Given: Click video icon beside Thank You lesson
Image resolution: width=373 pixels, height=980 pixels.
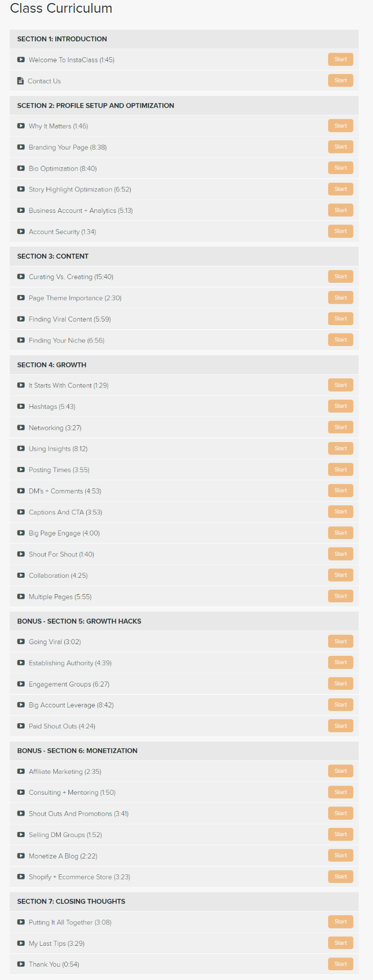Looking at the screenshot, I should coord(21,964).
